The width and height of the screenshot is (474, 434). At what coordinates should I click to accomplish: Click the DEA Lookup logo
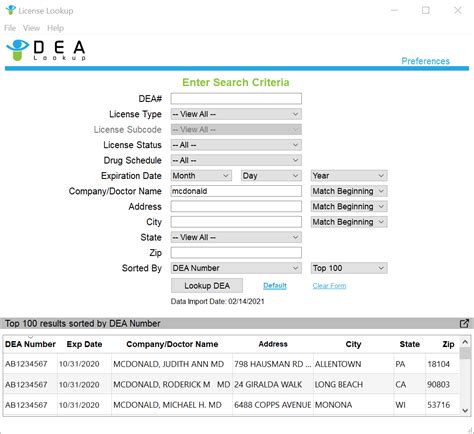pyautogui.click(x=46, y=50)
